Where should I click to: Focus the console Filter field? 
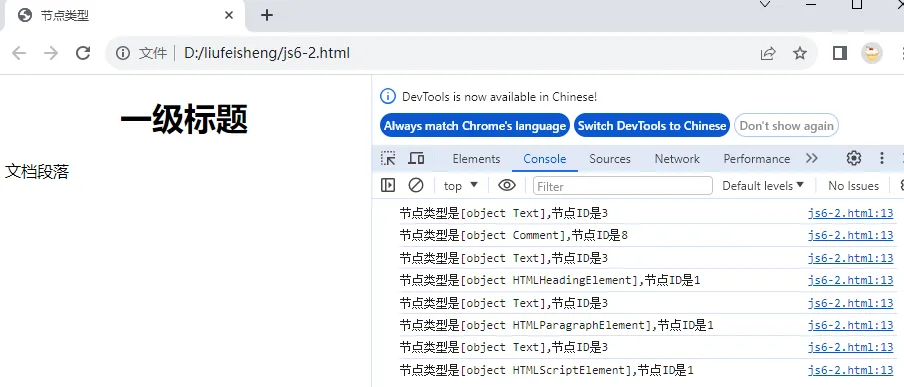click(x=623, y=186)
